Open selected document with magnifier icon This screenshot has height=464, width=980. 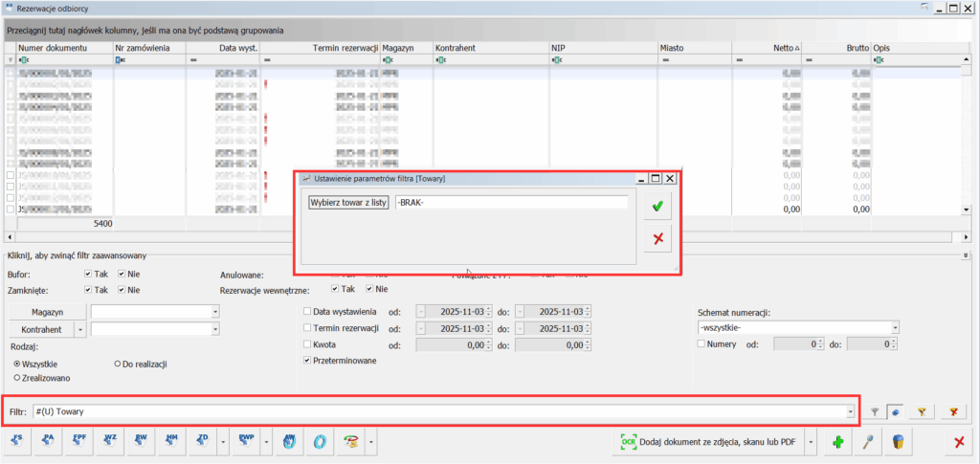click(868, 441)
